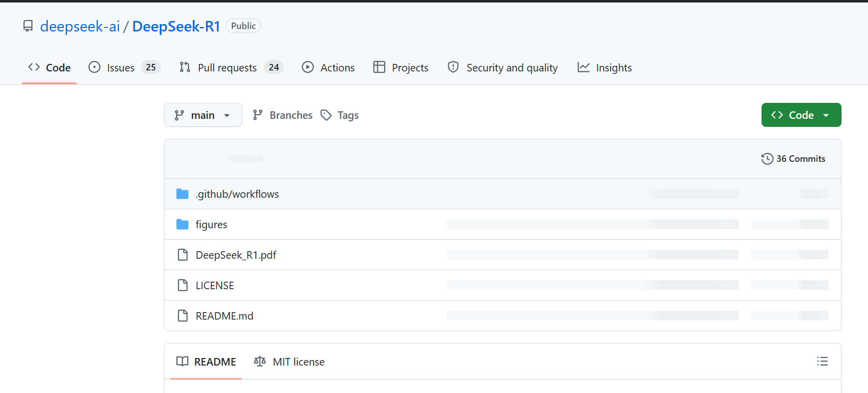Open the LICENSE file
The image size is (868, 393).
click(x=215, y=285)
